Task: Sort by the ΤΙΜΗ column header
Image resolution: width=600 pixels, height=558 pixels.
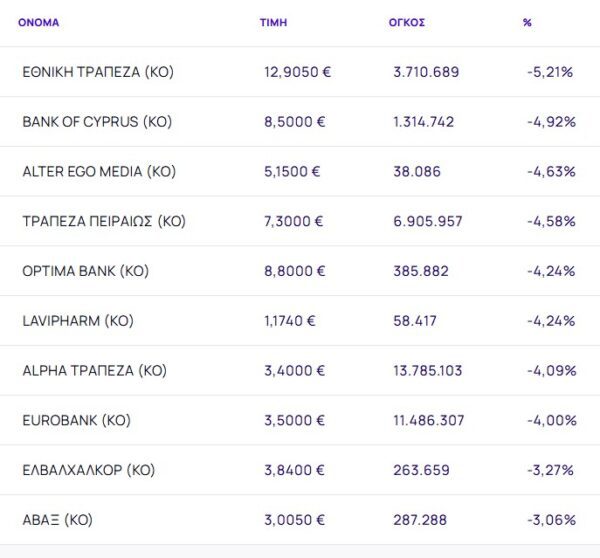Action: 272,22
